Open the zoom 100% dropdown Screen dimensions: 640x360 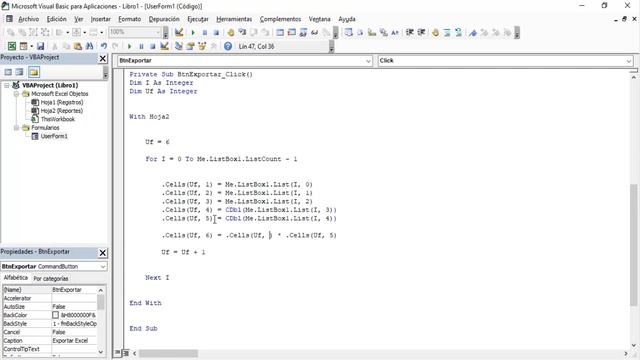point(158,32)
